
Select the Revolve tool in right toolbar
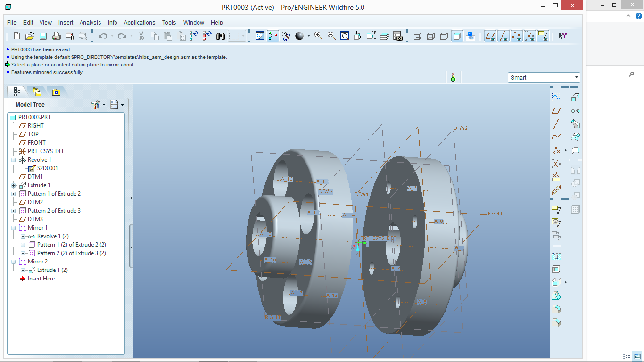click(575, 111)
